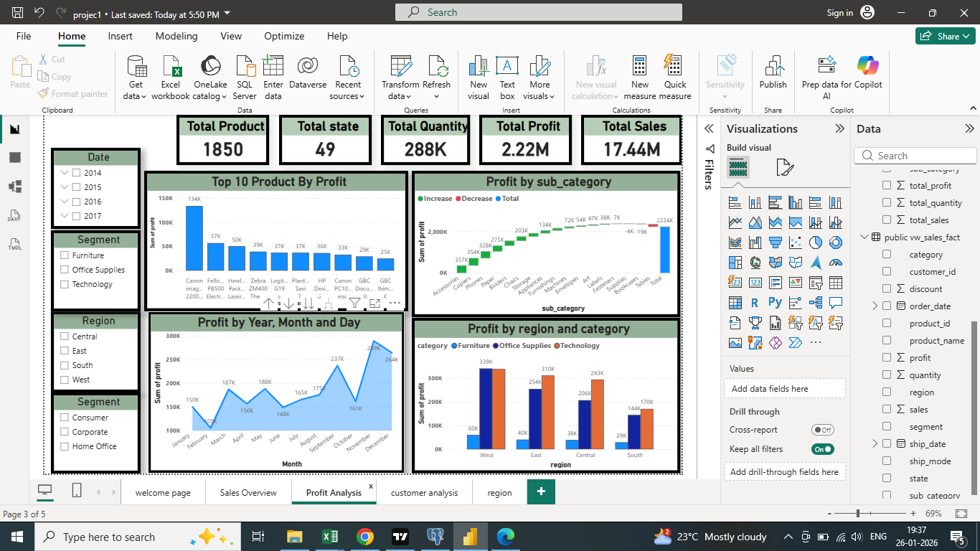Collapse the public vw_sales_fact table
This screenshot has width=980, height=551.
pyautogui.click(x=864, y=237)
